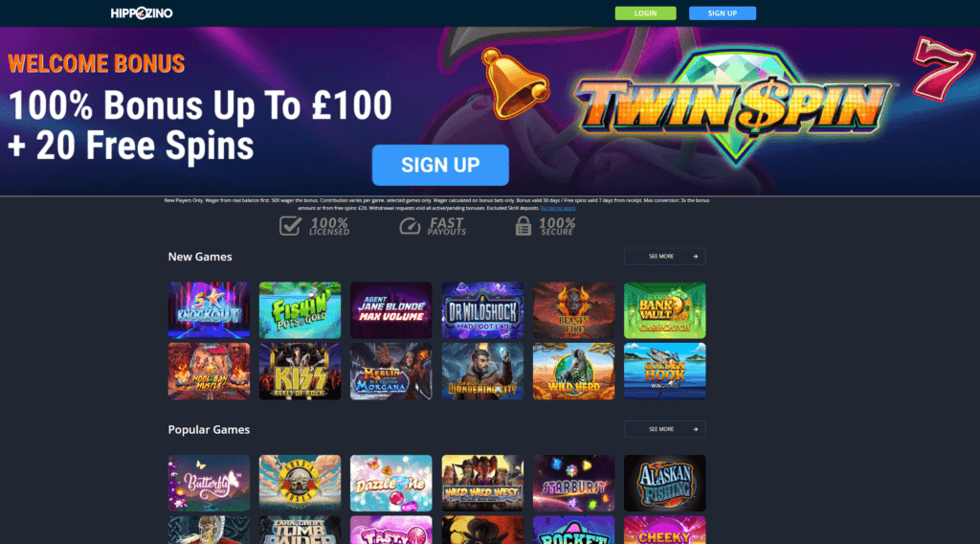Expand Popular Games with See More
This screenshot has height=544, width=980.
pyautogui.click(x=665, y=430)
